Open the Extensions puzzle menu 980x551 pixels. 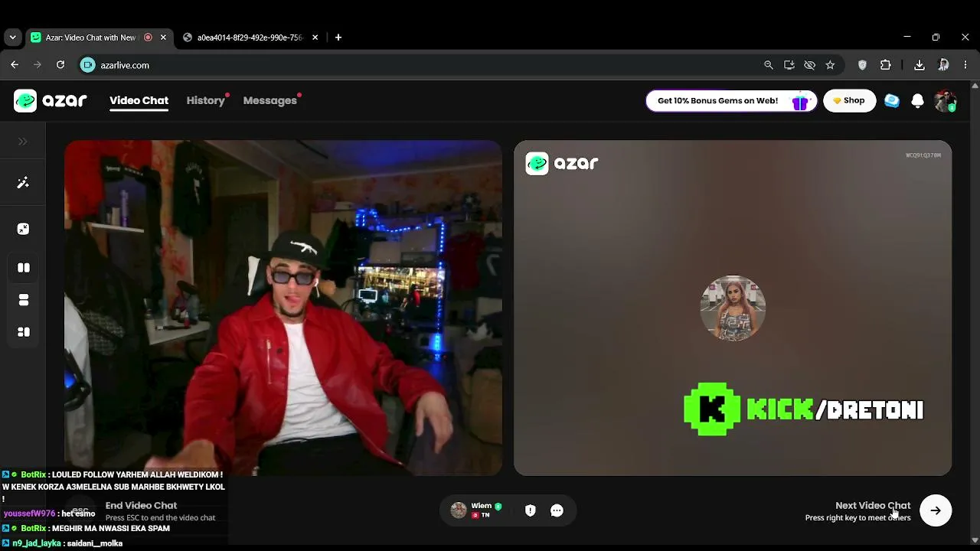(886, 65)
